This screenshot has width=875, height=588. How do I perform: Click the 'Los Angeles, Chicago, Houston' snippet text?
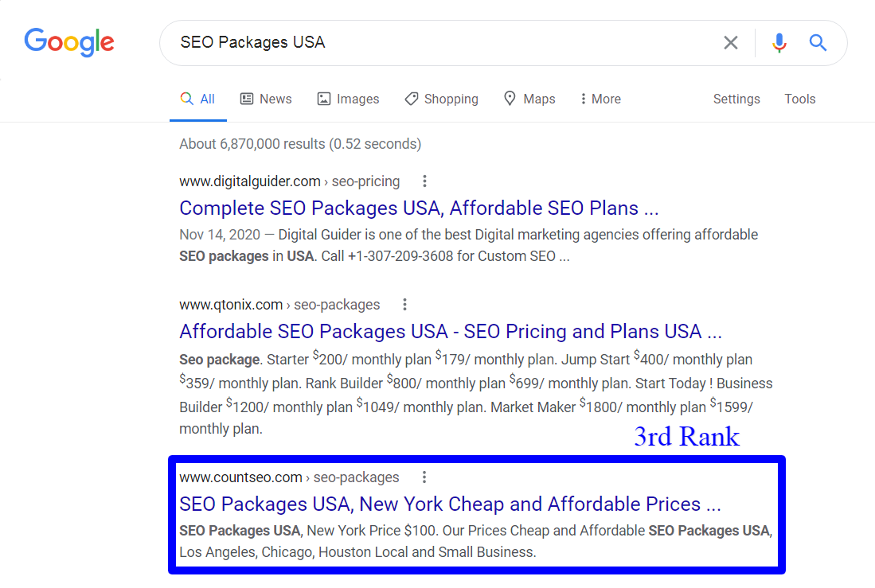275,552
